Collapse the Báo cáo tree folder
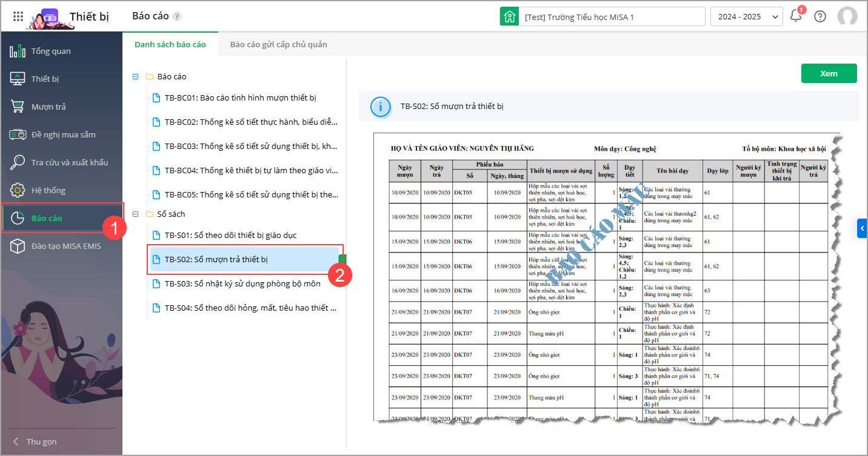868x456 pixels. point(135,77)
